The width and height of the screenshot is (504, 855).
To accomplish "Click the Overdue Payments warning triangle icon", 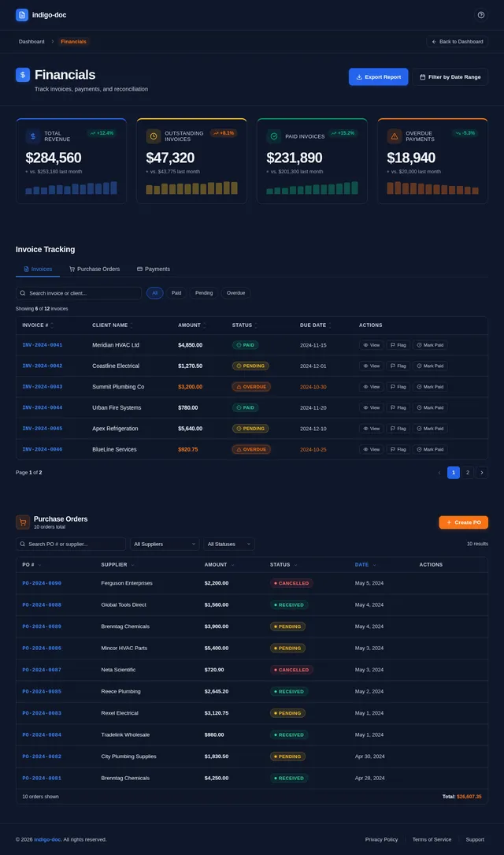I will [x=394, y=136].
